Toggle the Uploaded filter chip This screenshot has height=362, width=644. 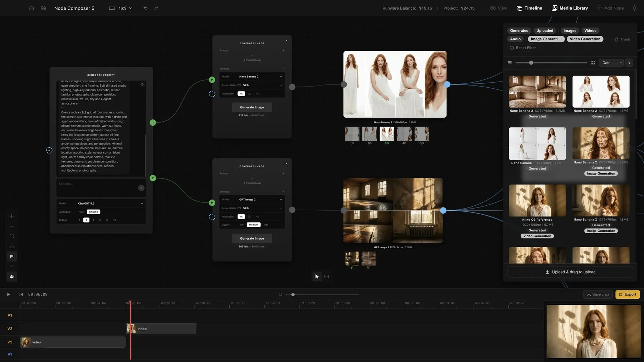[x=545, y=30]
